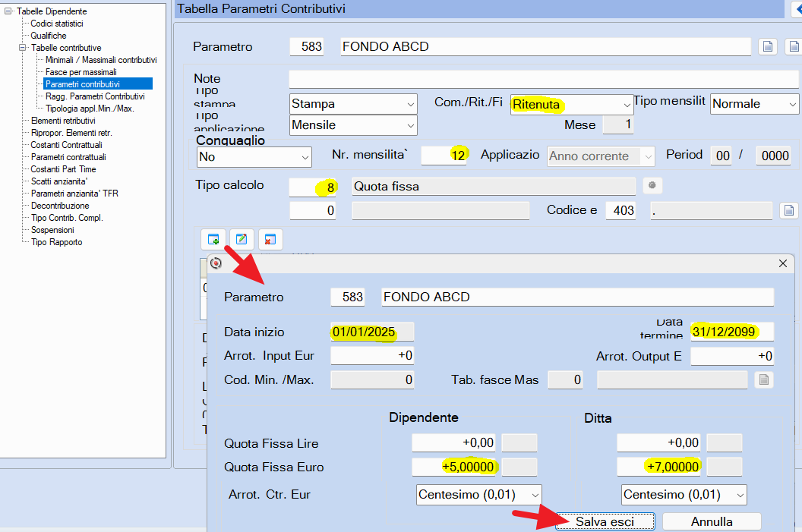The height and width of the screenshot is (532, 802).
Task: Click the add new row toolbar icon
Action: point(213,239)
